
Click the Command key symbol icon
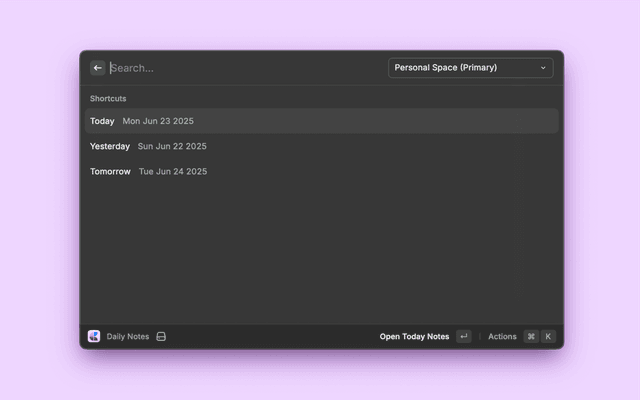[531, 337]
